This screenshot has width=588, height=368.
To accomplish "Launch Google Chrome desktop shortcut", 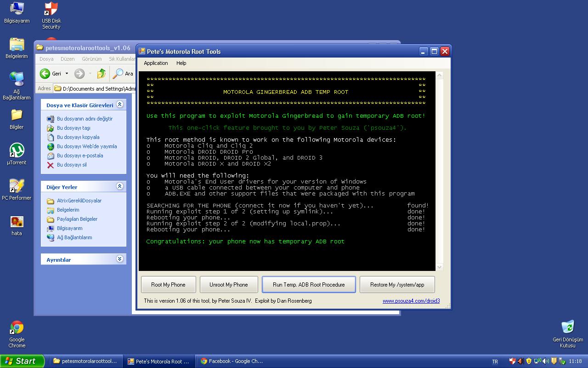I will (x=17, y=334).
